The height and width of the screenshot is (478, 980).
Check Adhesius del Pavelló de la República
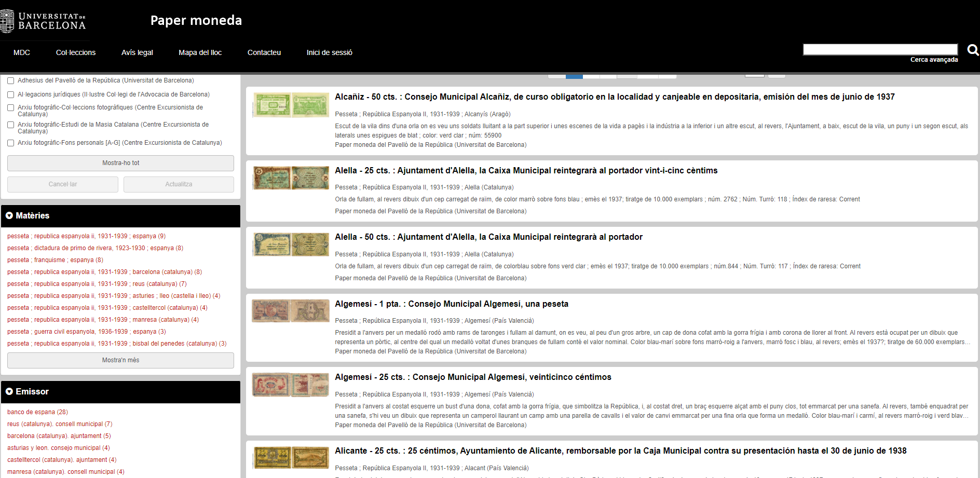[x=10, y=81]
